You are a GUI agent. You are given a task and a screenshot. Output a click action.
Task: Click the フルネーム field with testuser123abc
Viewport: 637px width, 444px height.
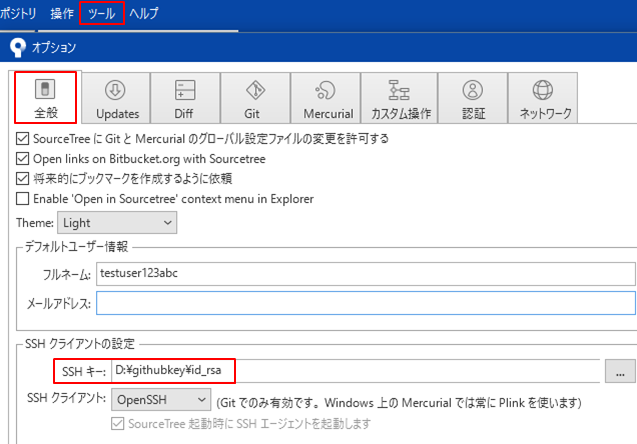366,274
